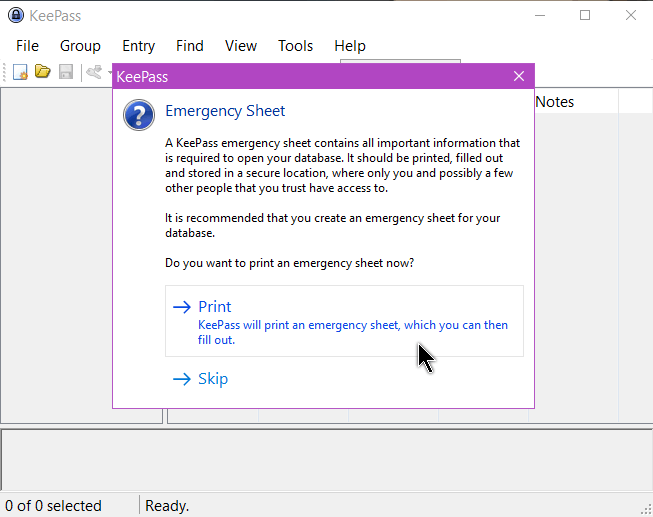Choose Print to create an emergency sheet
The image size is (653, 517).
(344, 321)
